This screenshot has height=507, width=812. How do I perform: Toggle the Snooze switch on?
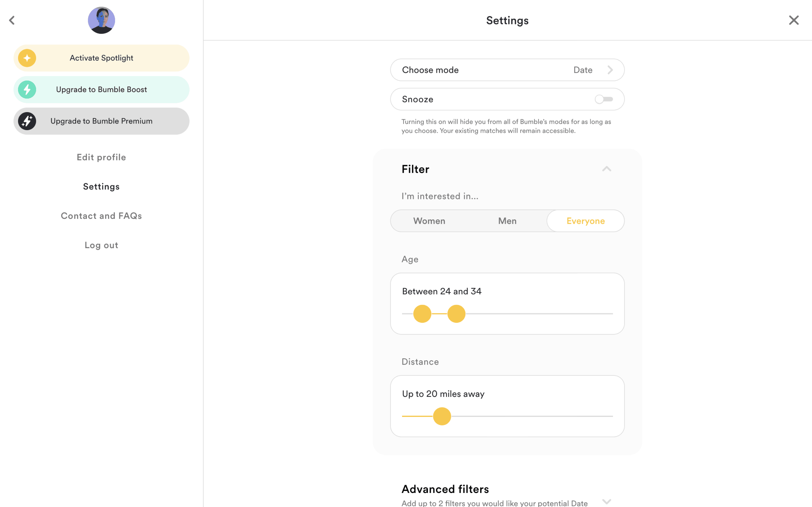[604, 99]
